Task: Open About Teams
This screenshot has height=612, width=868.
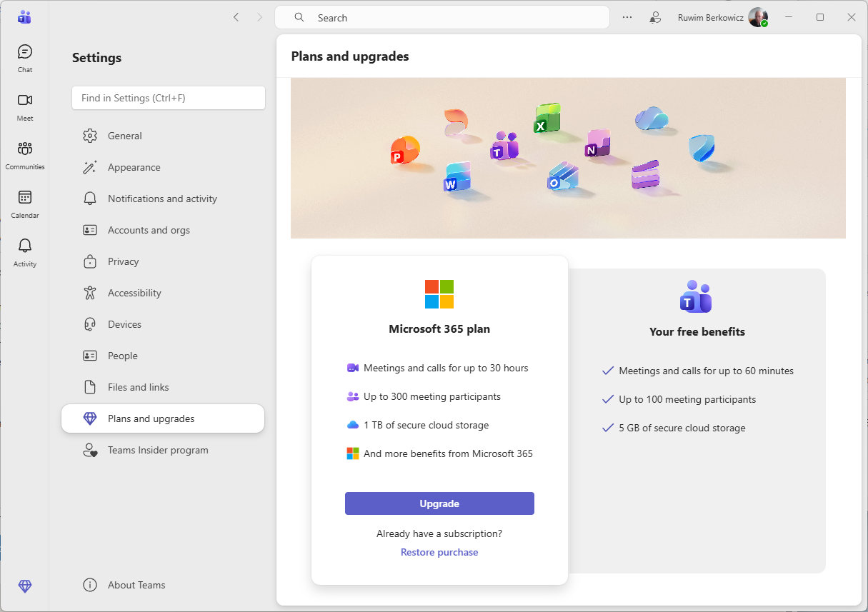Action: tap(135, 584)
